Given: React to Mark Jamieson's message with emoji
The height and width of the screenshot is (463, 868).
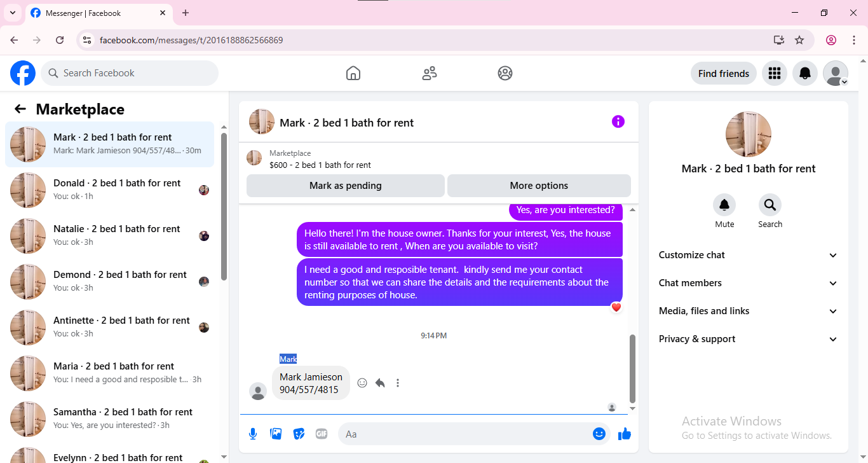Looking at the screenshot, I should coord(362,383).
